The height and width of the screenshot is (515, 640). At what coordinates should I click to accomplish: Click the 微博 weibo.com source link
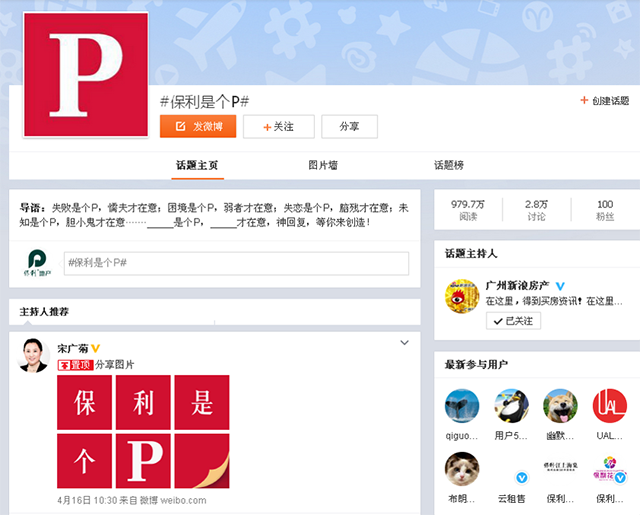173,500
